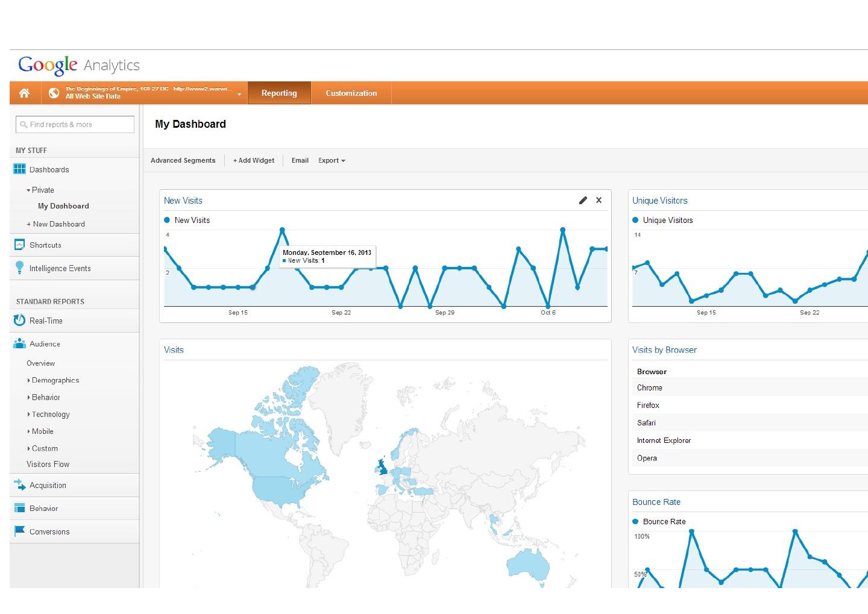Viewport: 868px width, 614px height.
Task: Click the Real-Time clock icon
Action: (x=19, y=321)
